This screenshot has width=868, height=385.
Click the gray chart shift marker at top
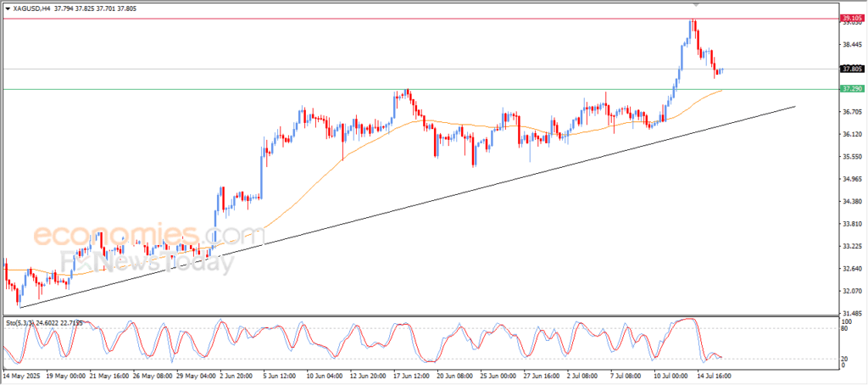click(695, 5)
